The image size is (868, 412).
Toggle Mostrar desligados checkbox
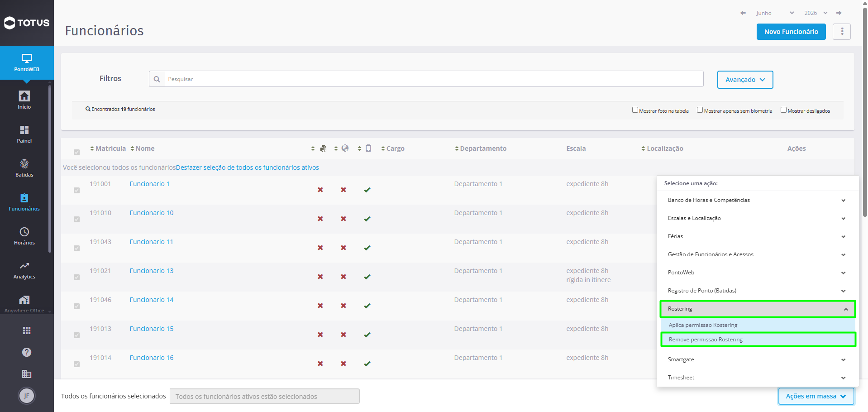783,110
